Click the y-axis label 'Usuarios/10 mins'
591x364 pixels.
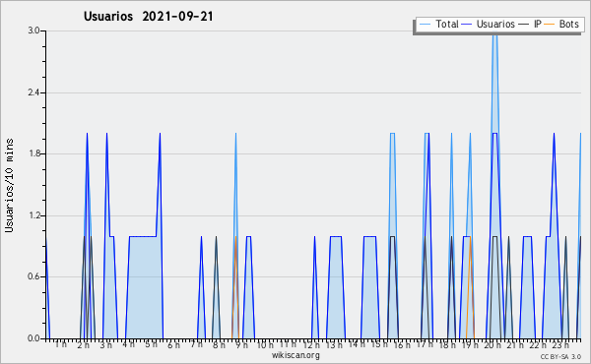[x=9, y=185]
